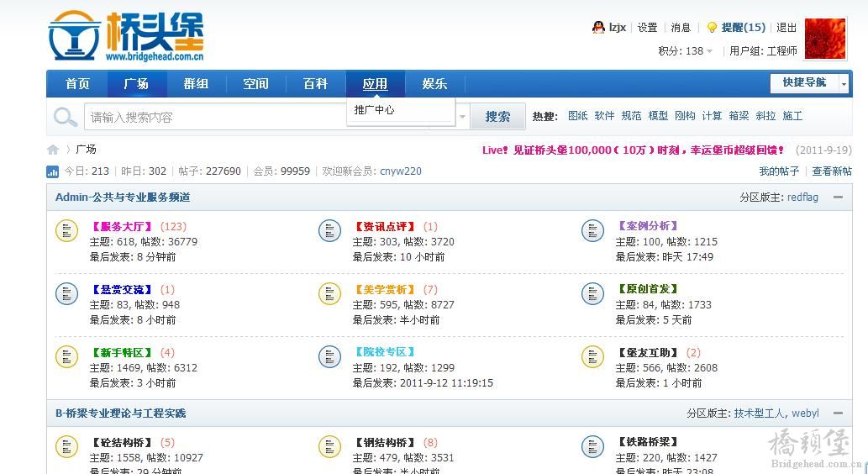Click hot search term 软件
This screenshot has width=868, height=474.
click(x=604, y=116)
